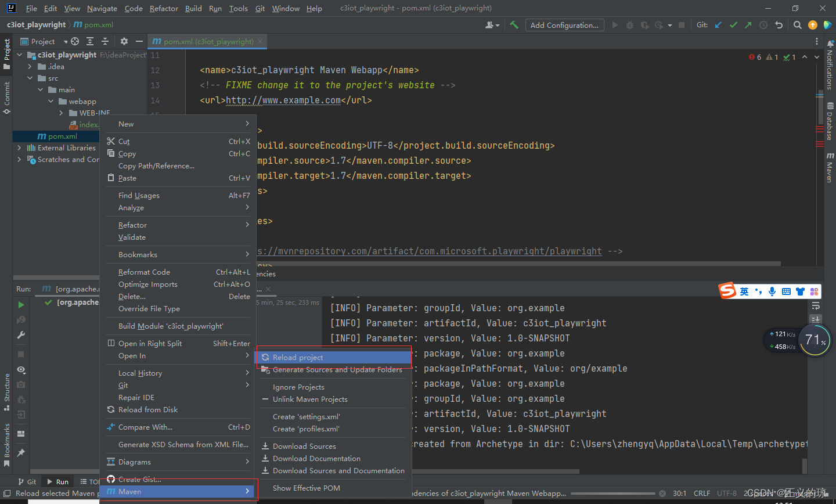The width and height of the screenshot is (836, 504).
Task: Expand External Libraries node
Action: point(20,148)
